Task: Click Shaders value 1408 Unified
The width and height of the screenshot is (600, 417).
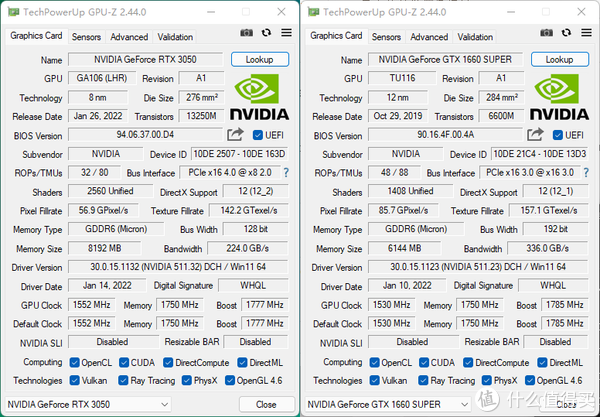Action: [410, 191]
